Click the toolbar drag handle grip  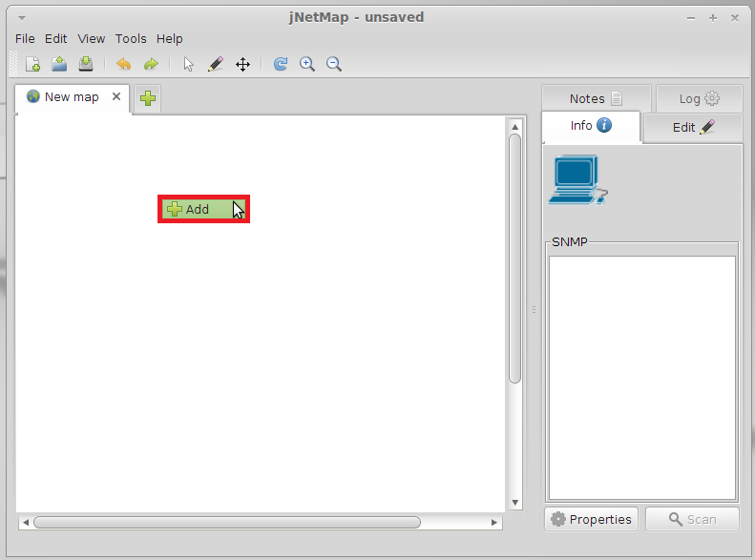tap(13, 64)
